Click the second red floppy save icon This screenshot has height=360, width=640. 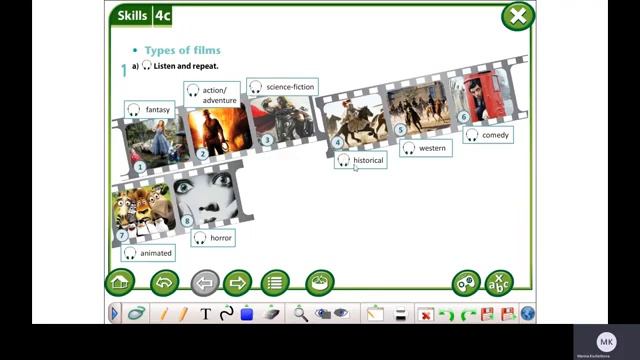point(507,314)
